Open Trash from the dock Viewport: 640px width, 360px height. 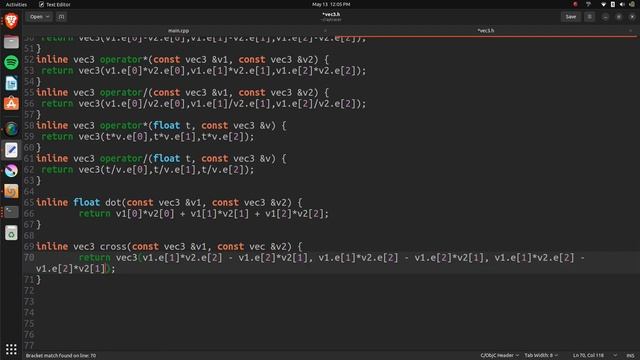11,233
